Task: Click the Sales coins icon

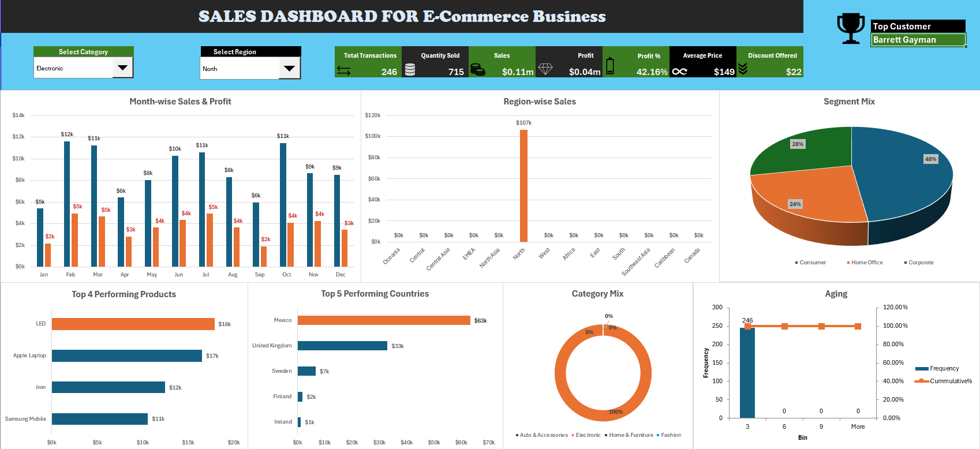Action: pyautogui.click(x=477, y=70)
